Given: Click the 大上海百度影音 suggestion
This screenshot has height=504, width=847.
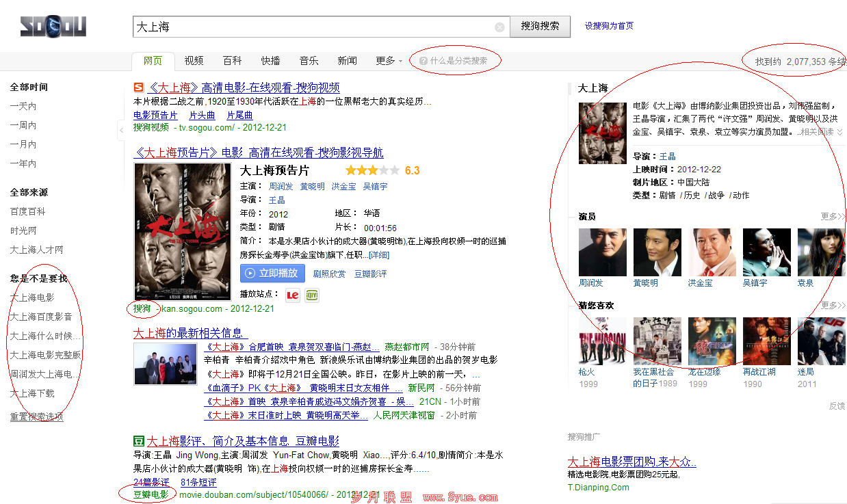Looking at the screenshot, I should [41, 317].
